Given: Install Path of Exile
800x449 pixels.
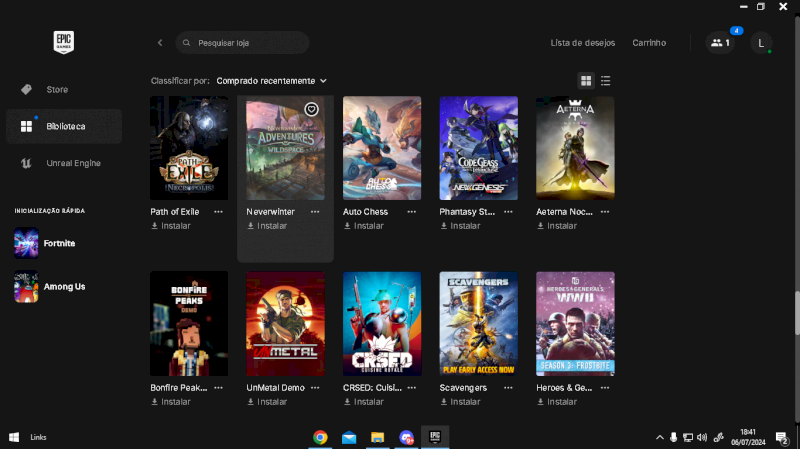Looking at the screenshot, I should pyautogui.click(x=170, y=226).
